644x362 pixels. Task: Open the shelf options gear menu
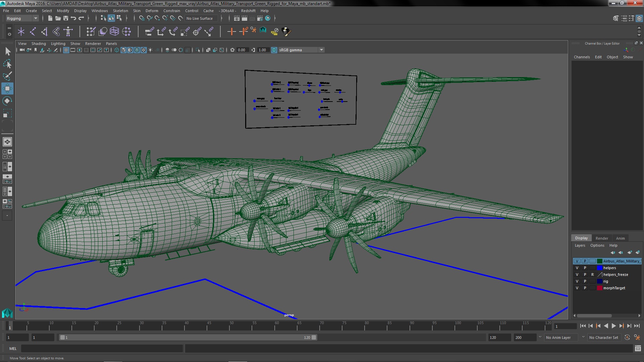tap(9, 34)
